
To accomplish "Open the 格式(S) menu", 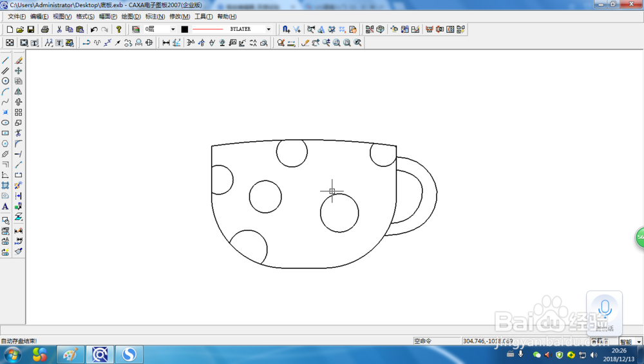I will [x=85, y=17].
